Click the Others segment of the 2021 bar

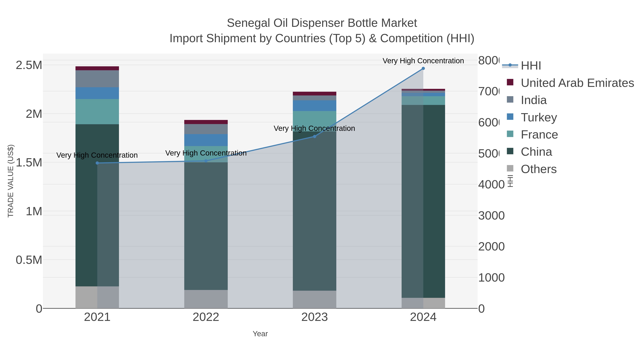click(97, 297)
